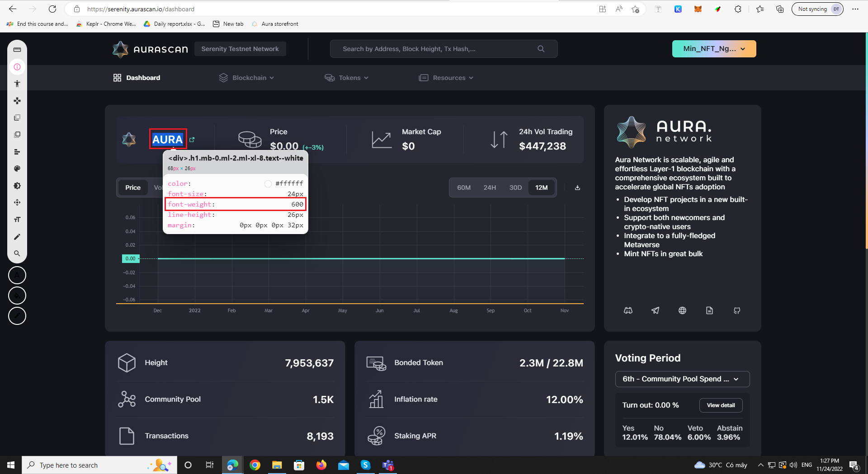Switch the chart to 24H timeframe

[x=490, y=187]
